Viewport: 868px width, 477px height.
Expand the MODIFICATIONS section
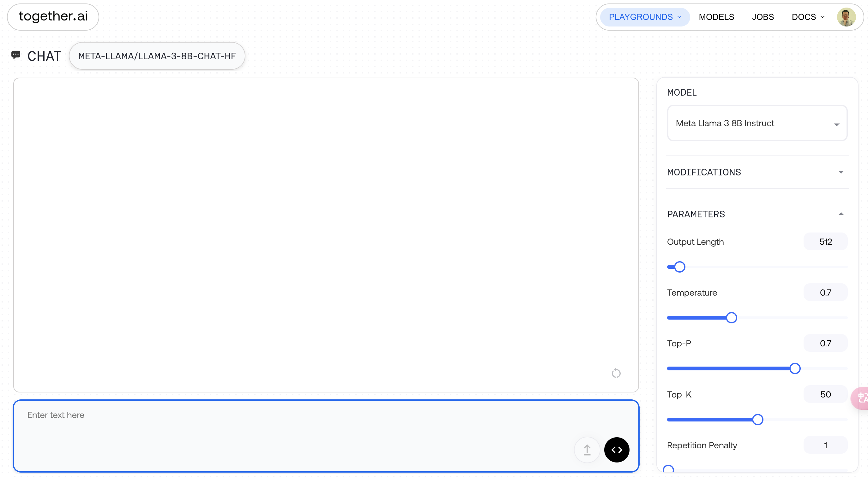pyautogui.click(x=757, y=172)
